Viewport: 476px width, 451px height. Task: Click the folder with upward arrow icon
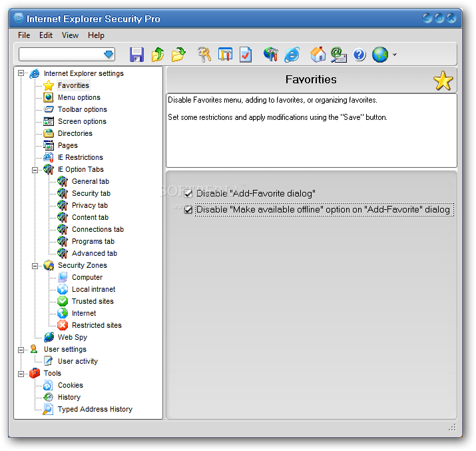pyautogui.click(x=158, y=55)
